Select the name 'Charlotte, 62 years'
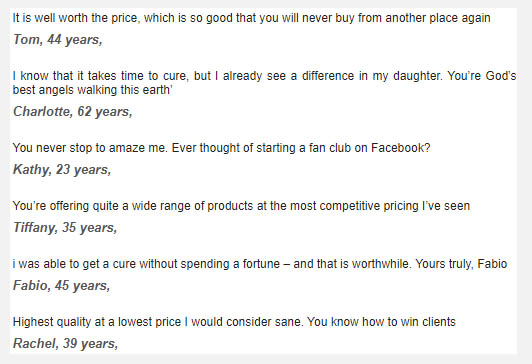This screenshot has height=364, width=532. (x=73, y=112)
